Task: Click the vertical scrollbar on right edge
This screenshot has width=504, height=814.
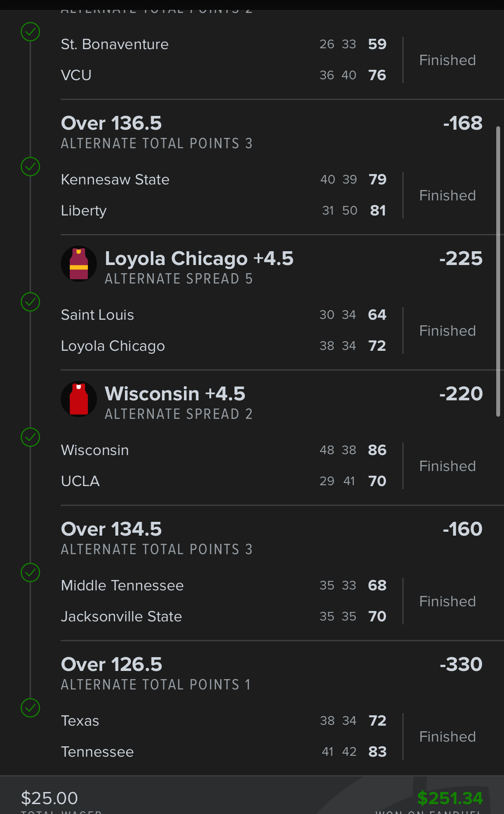Action: (498, 271)
